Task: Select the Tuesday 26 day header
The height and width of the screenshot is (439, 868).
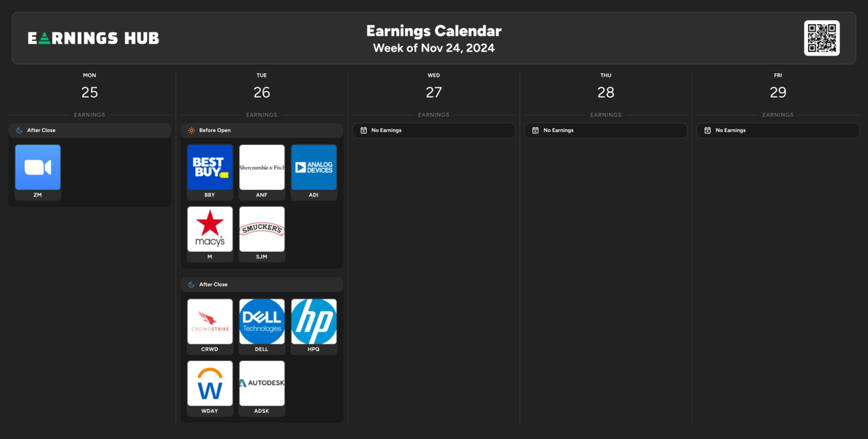Action: pyautogui.click(x=261, y=87)
